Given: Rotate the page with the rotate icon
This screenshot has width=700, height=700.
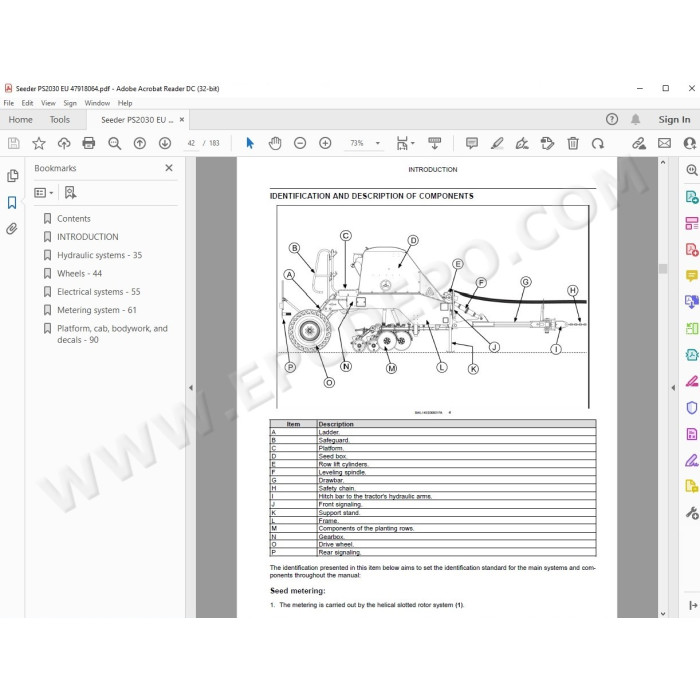Looking at the screenshot, I should 598,143.
